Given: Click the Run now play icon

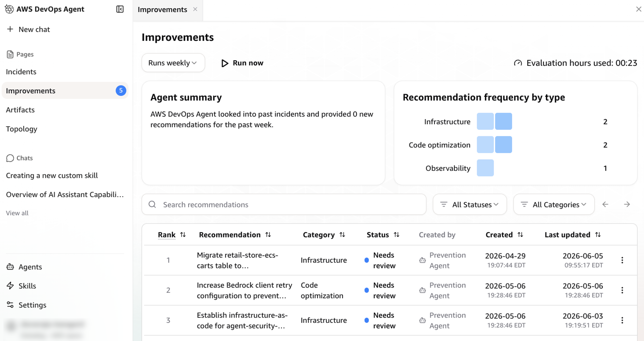Looking at the screenshot, I should pyautogui.click(x=225, y=63).
